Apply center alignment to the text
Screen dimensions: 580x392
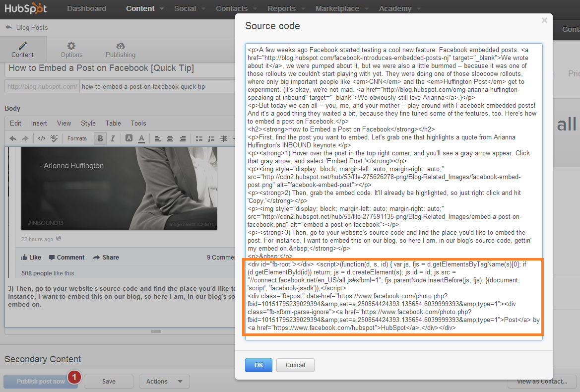point(171,138)
